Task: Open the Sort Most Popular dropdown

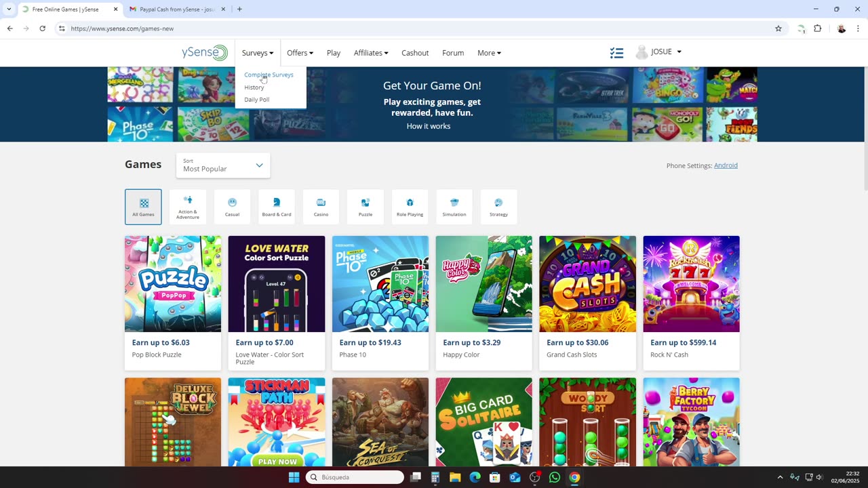Action: (223, 165)
